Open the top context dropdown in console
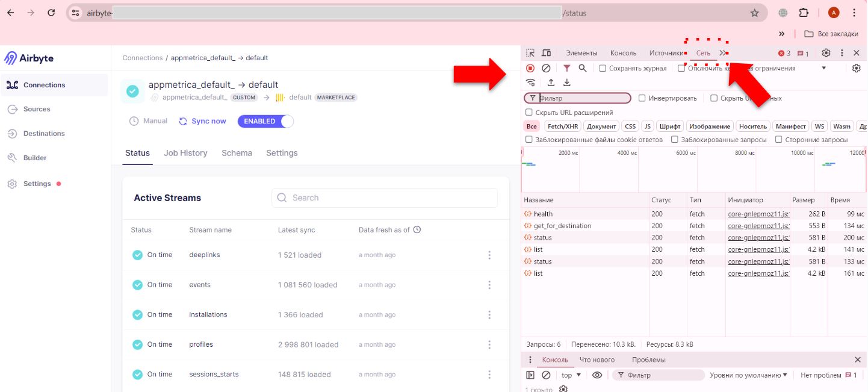The width and height of the screenshot is (868, 392). click(x=571, y=375)
